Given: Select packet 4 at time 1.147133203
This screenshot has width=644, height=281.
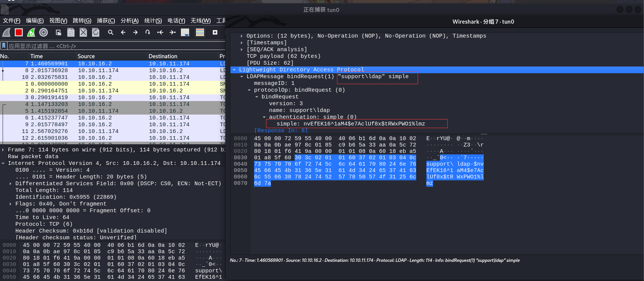Looking at the screenshot, I should point(113,104).
